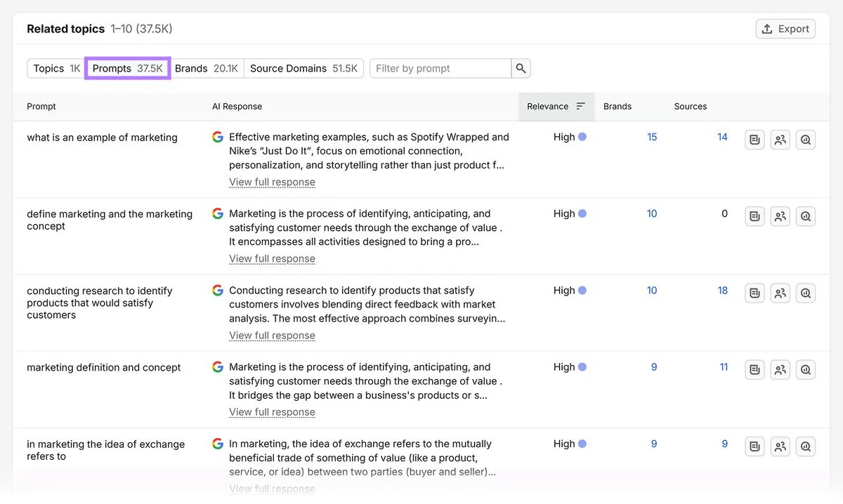View full response for 'conducting research' row
The image size is (843, 504).
point(272,336)
